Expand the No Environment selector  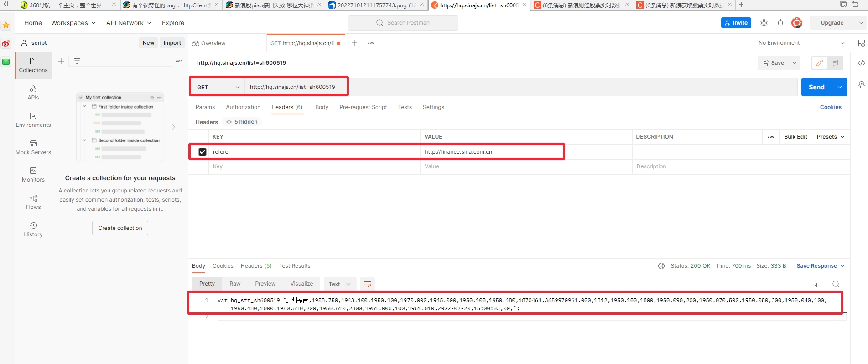801,43
